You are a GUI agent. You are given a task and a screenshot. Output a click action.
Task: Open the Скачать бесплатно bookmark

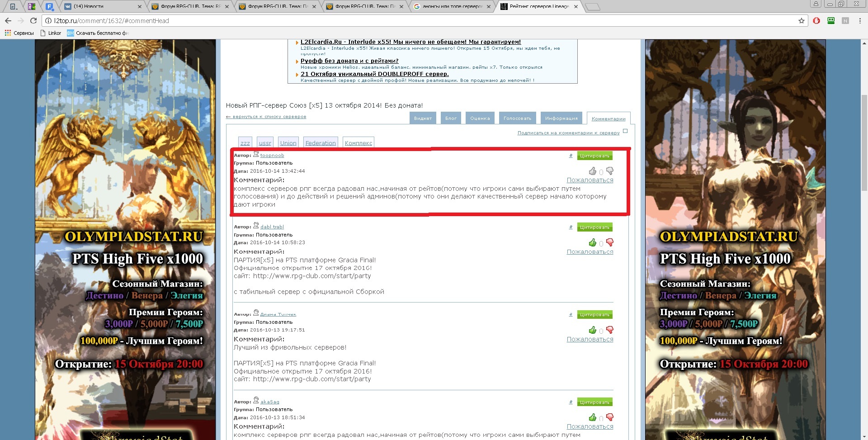pos(98,33)
